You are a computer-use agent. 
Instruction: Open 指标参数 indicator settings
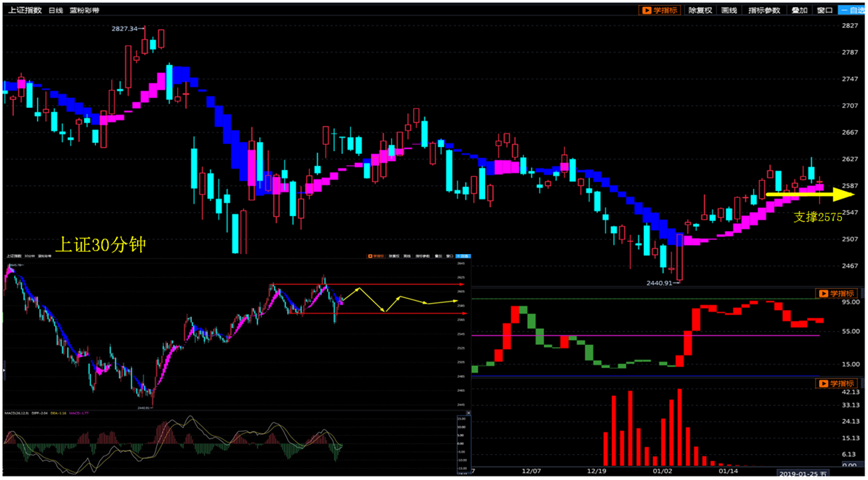(x=764, y=10)
